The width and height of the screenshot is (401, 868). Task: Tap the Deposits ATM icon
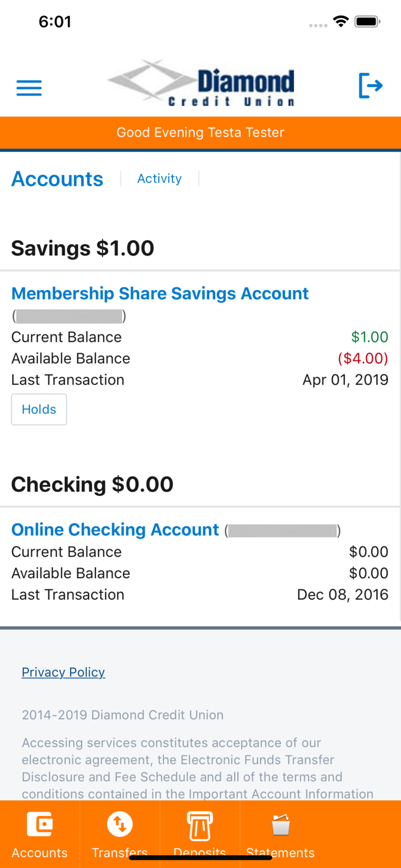200,824
